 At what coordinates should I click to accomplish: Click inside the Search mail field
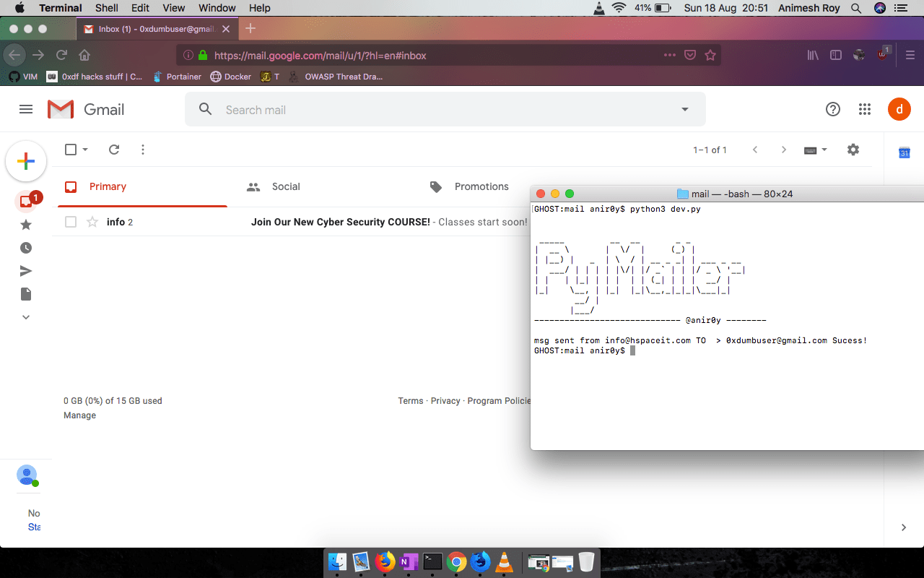(361, 109)
